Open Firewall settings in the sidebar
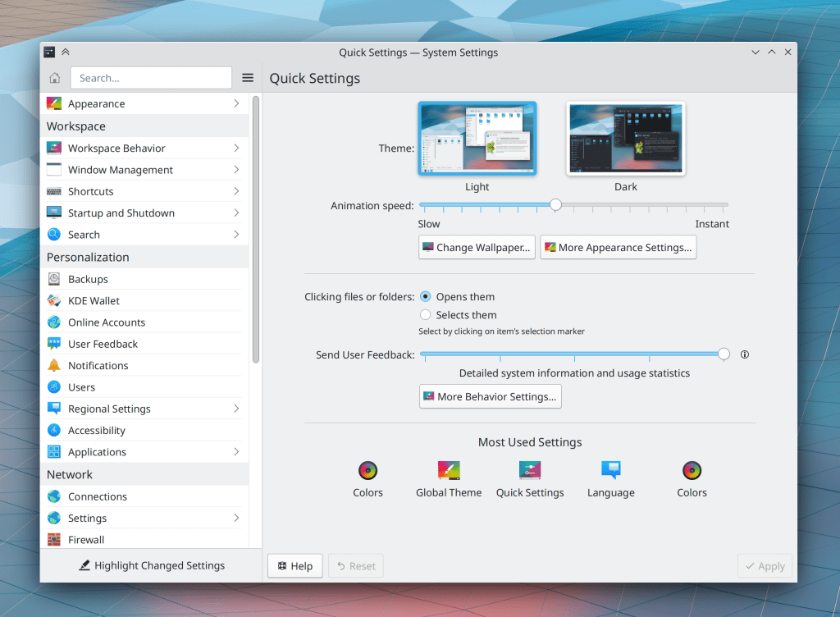Viewport: 840px width, 617px height. (x=86, y=540)
